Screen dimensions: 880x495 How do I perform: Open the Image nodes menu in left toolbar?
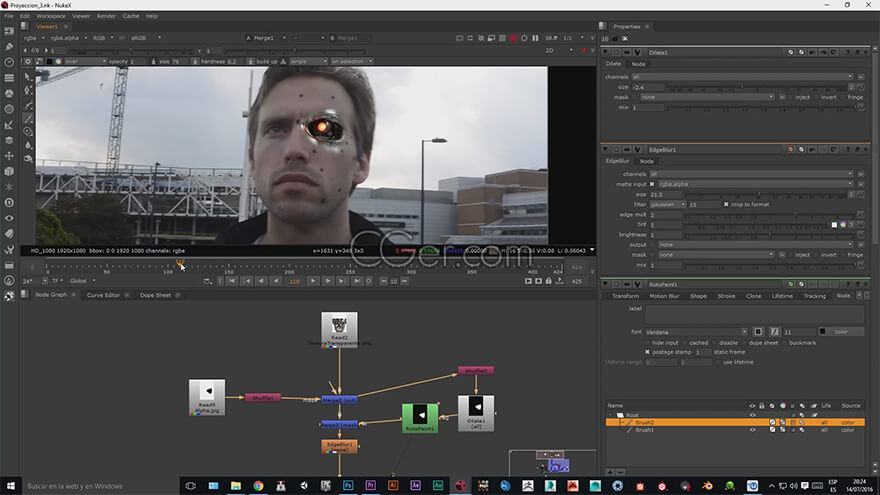point(9,31)
